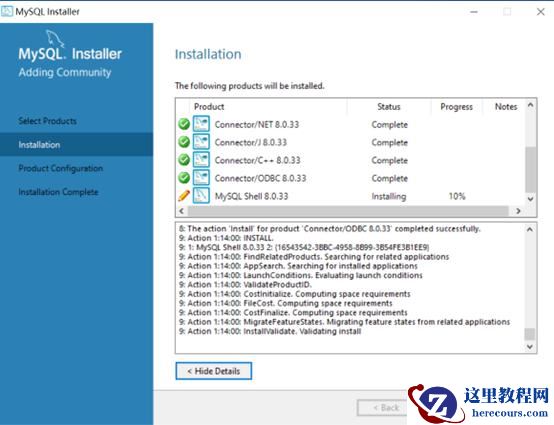Click the CostInitialize log line
554x425 pixels.
(x=295, y=294)
